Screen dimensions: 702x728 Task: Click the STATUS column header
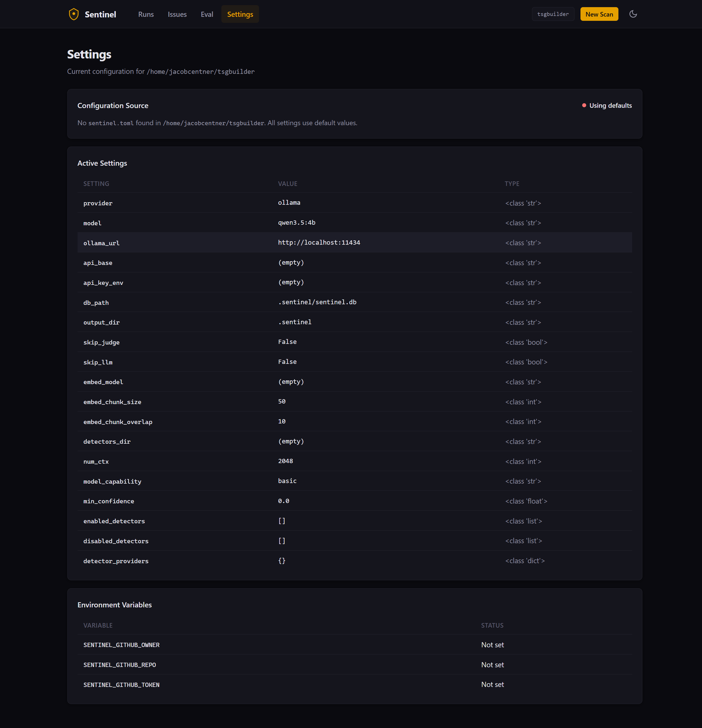[492, 625]
